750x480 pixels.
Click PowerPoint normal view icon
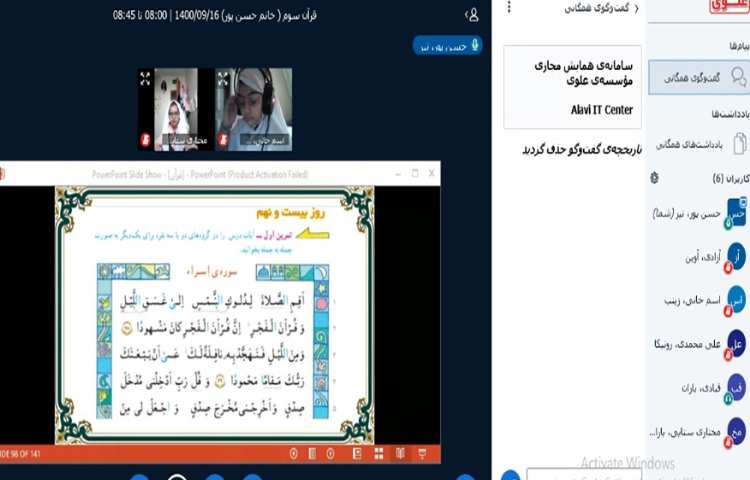[357, 454]
